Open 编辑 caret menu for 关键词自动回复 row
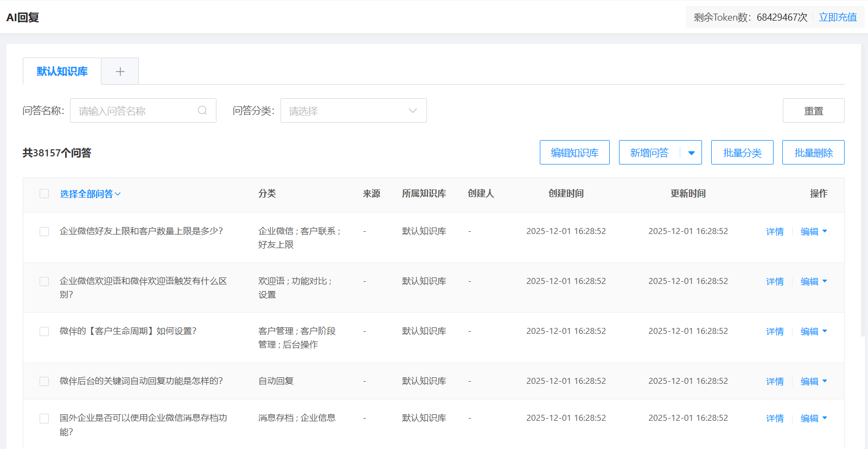Viewport: 868px width, 449px height. pyautogui.click(x=825, y=381)
